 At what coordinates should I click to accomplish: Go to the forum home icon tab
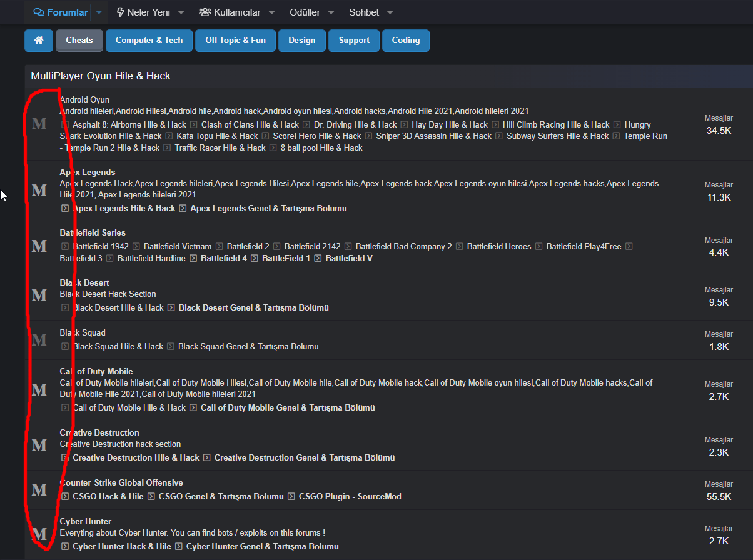[x=39, y=40]
